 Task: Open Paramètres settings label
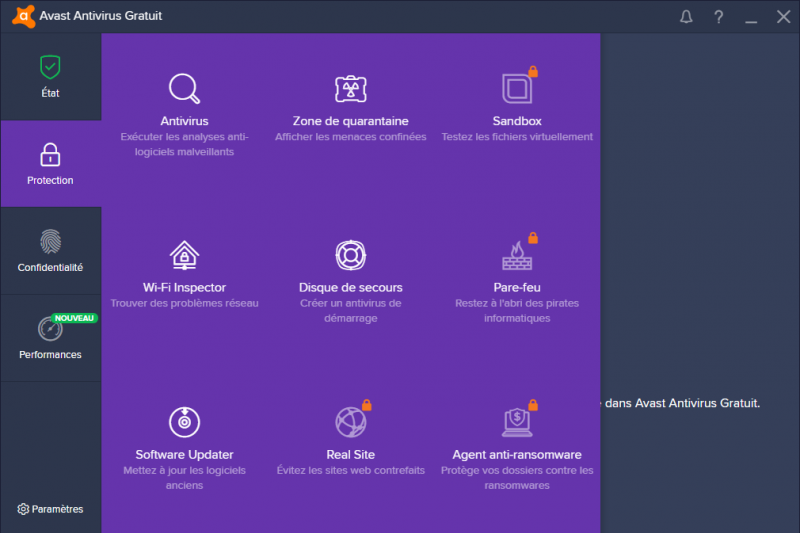pyautogui.click(x=57, y=509)
